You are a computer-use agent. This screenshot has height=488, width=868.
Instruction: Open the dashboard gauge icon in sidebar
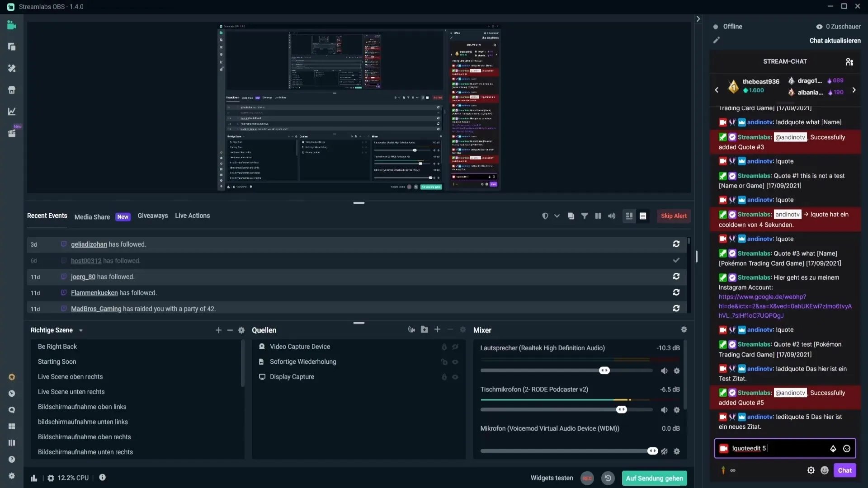[x=12, y=394]
